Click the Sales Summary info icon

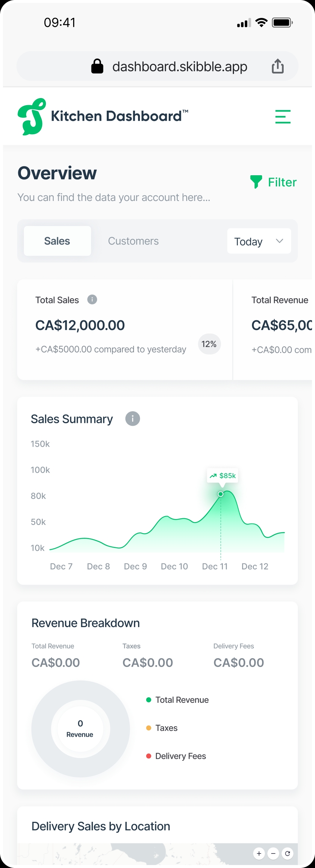point(132,419)
